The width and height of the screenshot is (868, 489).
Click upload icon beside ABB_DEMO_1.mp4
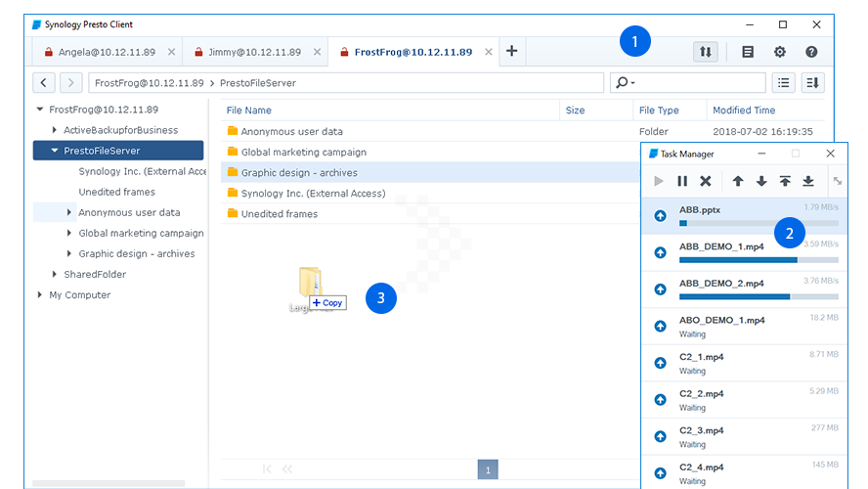[x=660, y=252]
